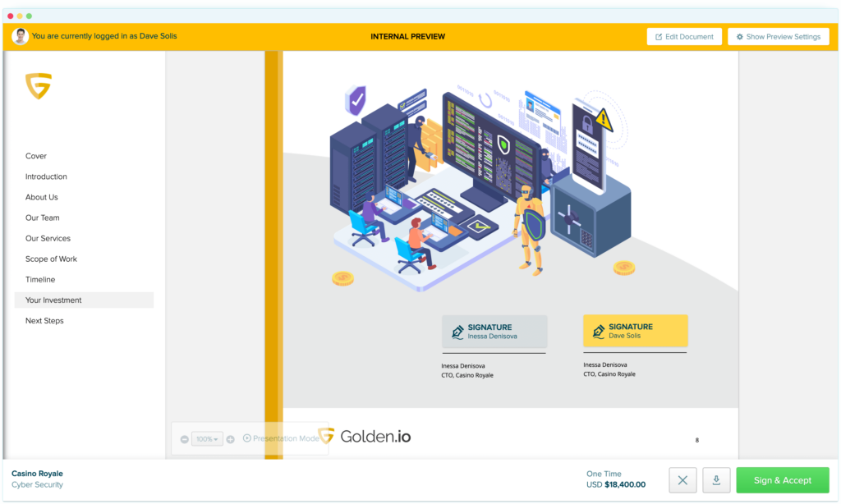Viewport: 841px width, 504px height.
Task: Go to the Next Steps section
Action: tap(44, 321)
